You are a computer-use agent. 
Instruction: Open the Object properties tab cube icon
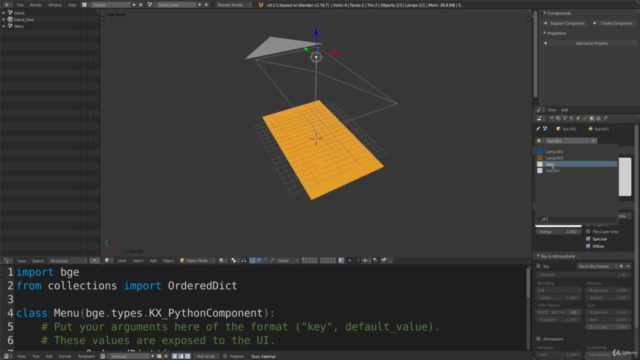tap(578, 118)
